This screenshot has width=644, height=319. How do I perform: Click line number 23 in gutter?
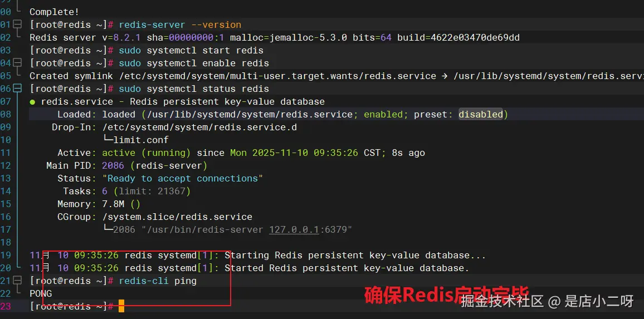(6, 306)
